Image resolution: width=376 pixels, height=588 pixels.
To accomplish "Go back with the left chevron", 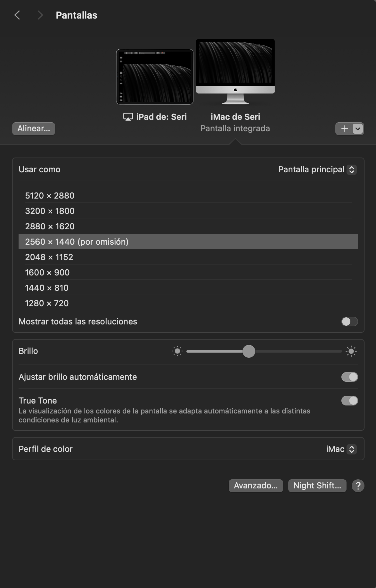I will tap(17, 15).
